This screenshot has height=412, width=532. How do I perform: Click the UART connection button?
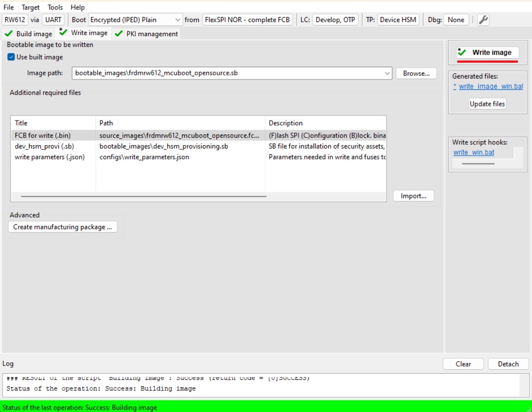tap(53, 20)
